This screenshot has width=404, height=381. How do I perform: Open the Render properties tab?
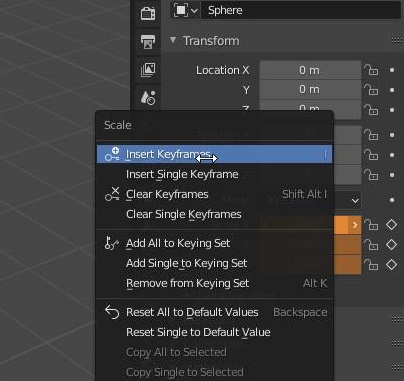point(148,14)
